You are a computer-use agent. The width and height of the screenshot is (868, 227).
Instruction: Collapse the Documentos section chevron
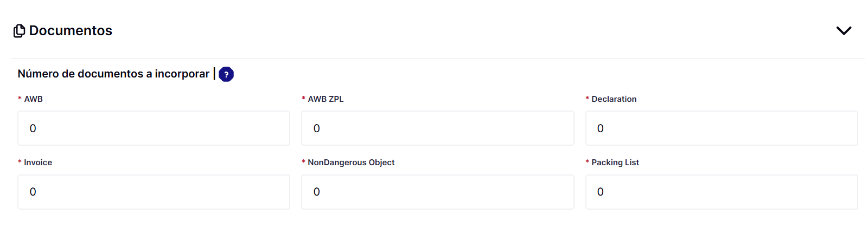844,31
